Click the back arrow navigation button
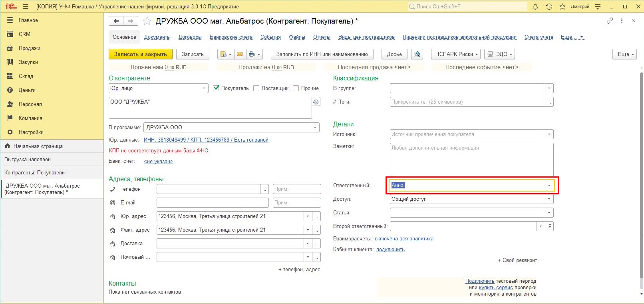Viewport: 644px width, 304px height. 116,21
